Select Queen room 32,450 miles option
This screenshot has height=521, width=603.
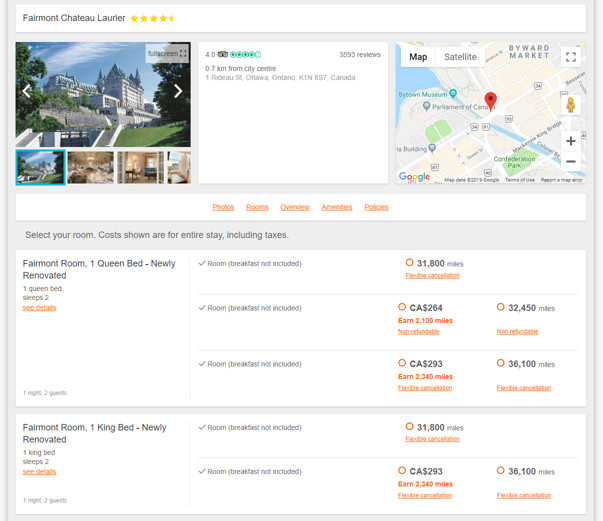(x=500, y=307)
